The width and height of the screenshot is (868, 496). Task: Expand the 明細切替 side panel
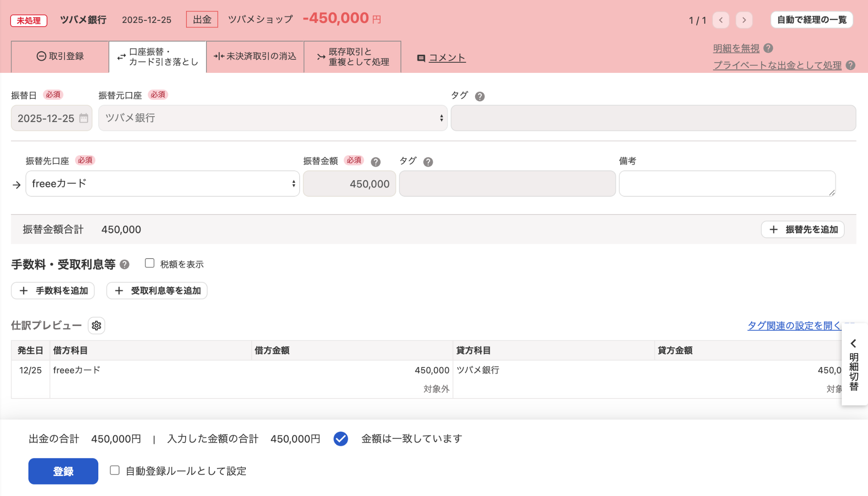pyautogui.click(x=854, y=365)
